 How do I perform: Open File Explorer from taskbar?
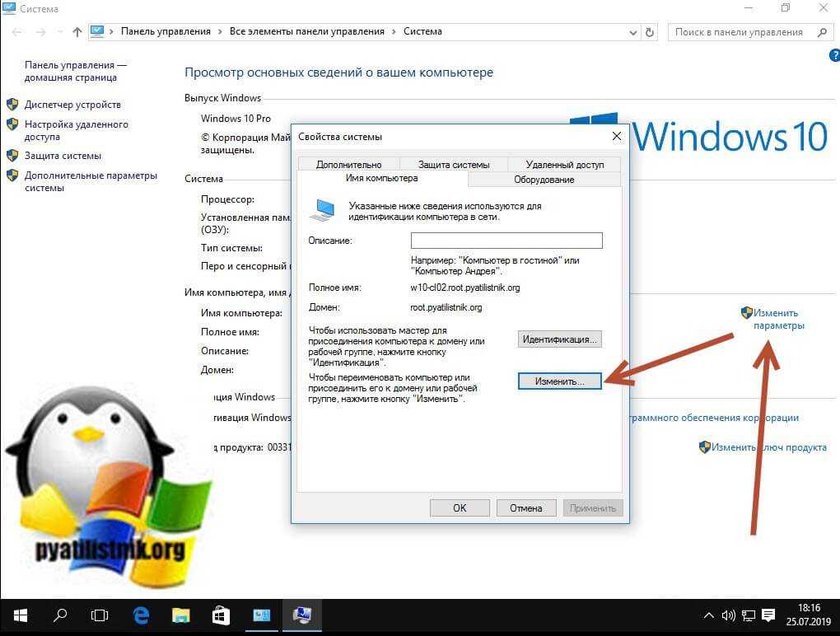(x=181, y=616)
